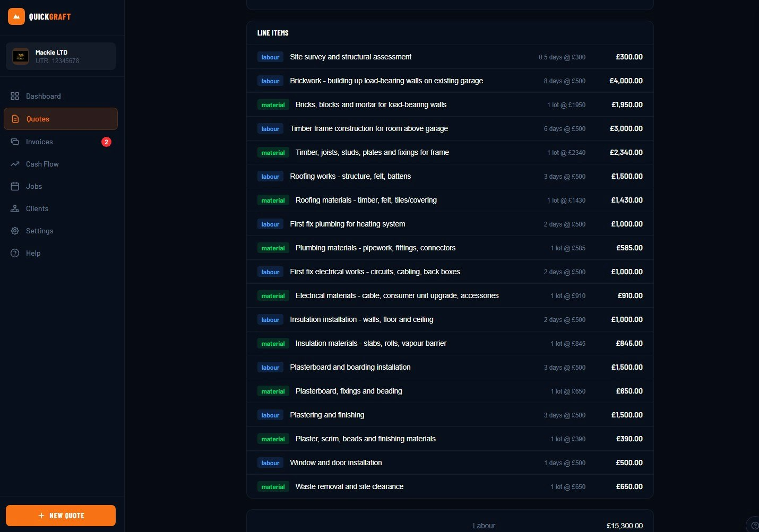Click the Cash Flow trend icon
The image size is (759, 532).
[x=15, y=164]
